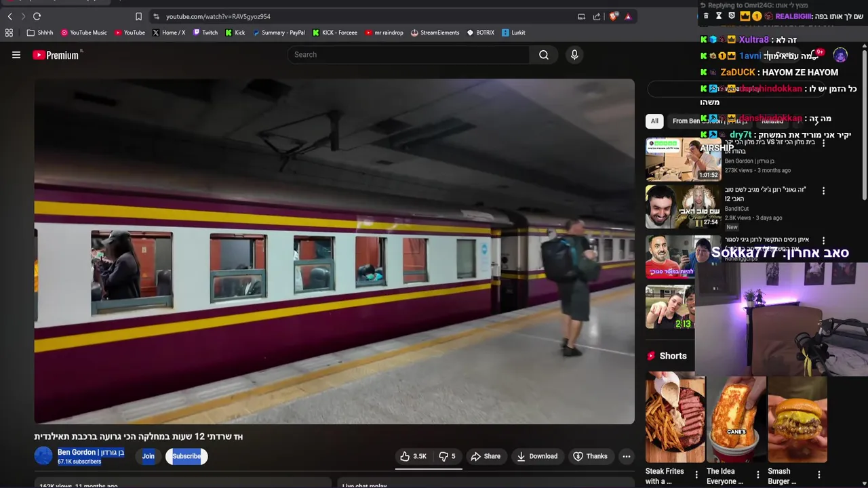Open the Twitch bookmark

coord(205,33)
